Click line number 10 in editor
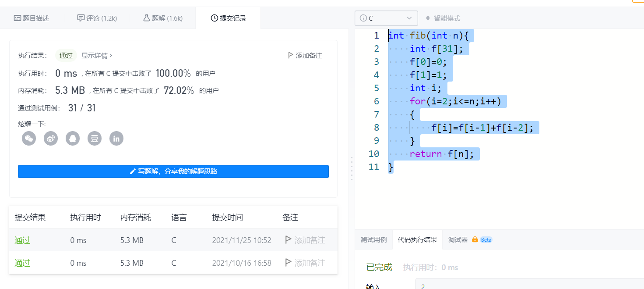Image resolution: width=644 pixels, height=289 pixels. point(374,154)
